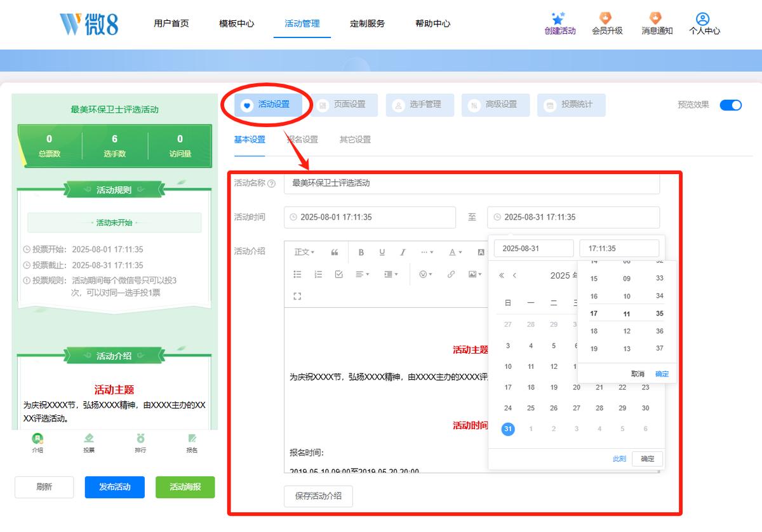Click the start time field showing 2025-08-01 17:11:35
Viewport: 762px width, 532px height.
370,217
